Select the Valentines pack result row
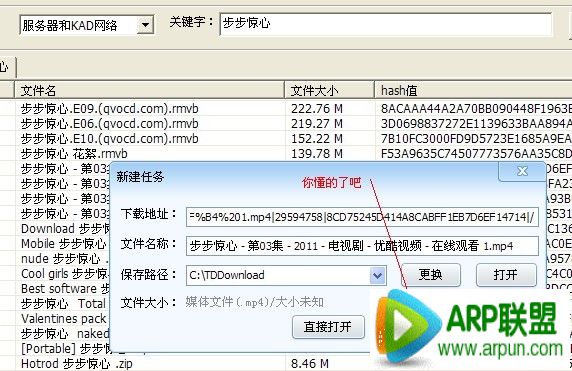 (x=64, y=318)
